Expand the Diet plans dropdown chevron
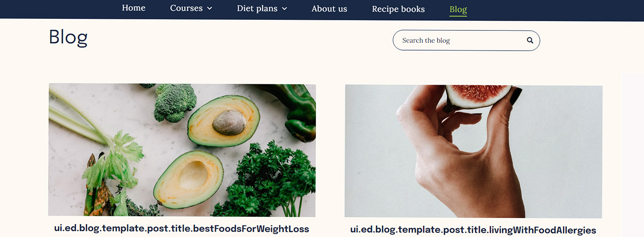Screen dimensions: 644x237 click(284, 9)
